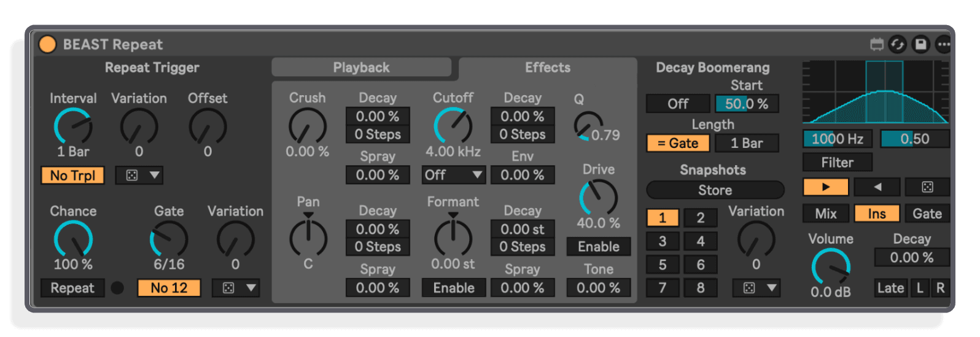Toggle the No Trpl button
Image resolution: width=980 pixels, height=337 pixels.
[72, 176]
